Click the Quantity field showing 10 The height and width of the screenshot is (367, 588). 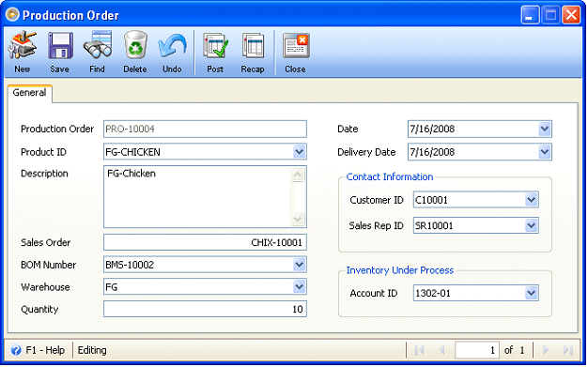[x=205, y=309]
